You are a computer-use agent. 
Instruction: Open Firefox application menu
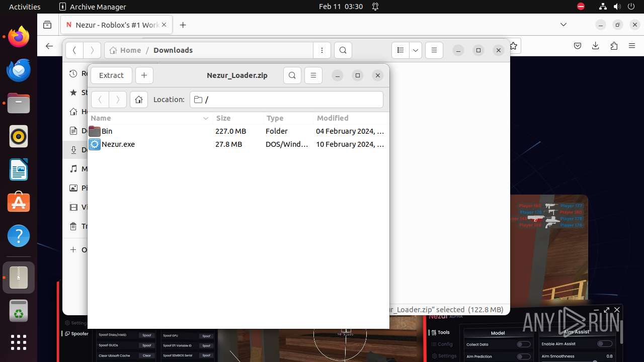pyautogui.click(x=632, y=46)
